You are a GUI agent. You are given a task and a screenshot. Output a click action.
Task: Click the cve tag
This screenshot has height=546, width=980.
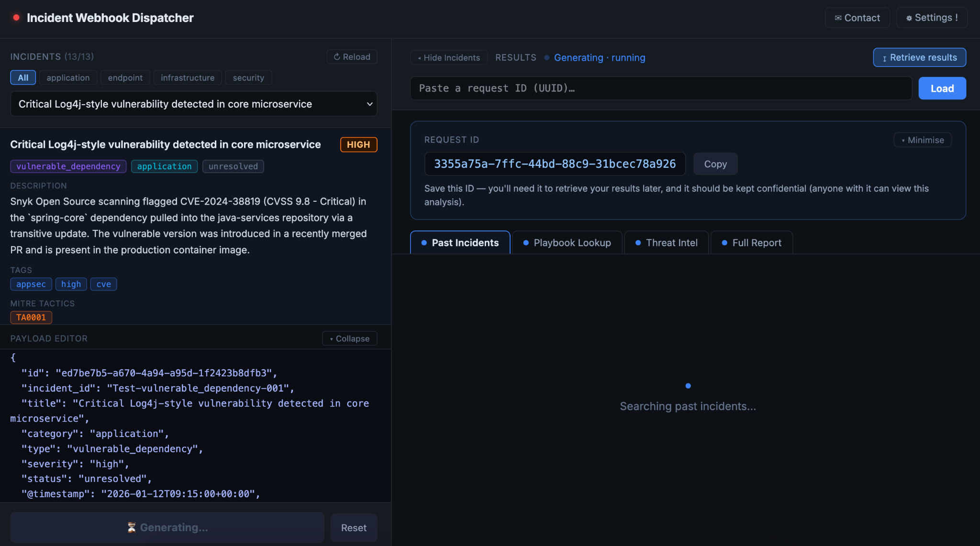pyautogui.click(x=103, y=284)
